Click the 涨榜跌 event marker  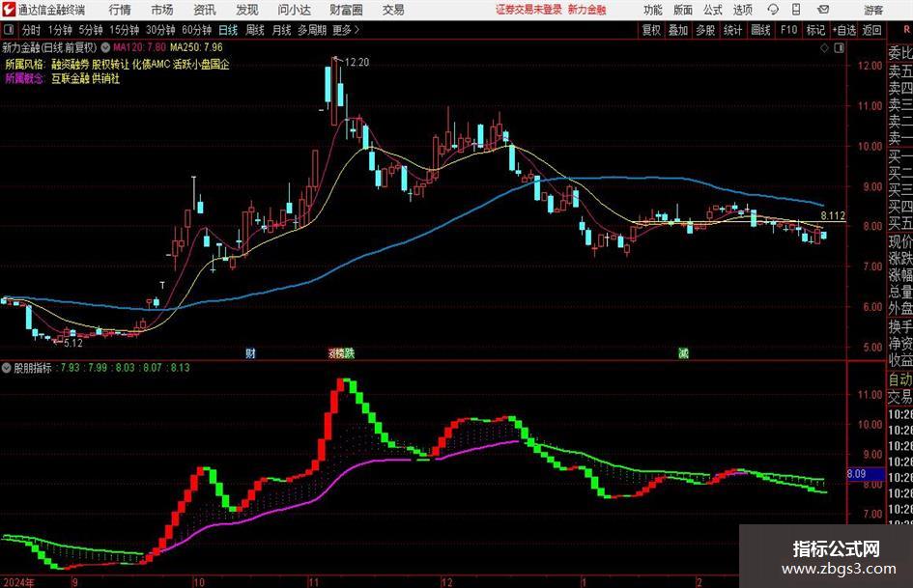(x=341, y=352)
